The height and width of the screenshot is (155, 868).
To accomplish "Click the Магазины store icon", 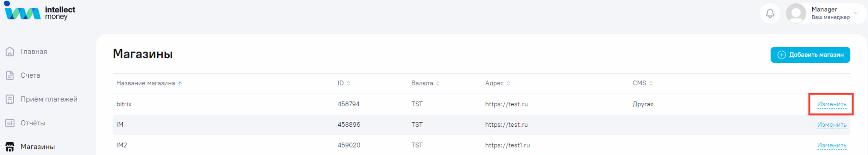I will 10,147.
